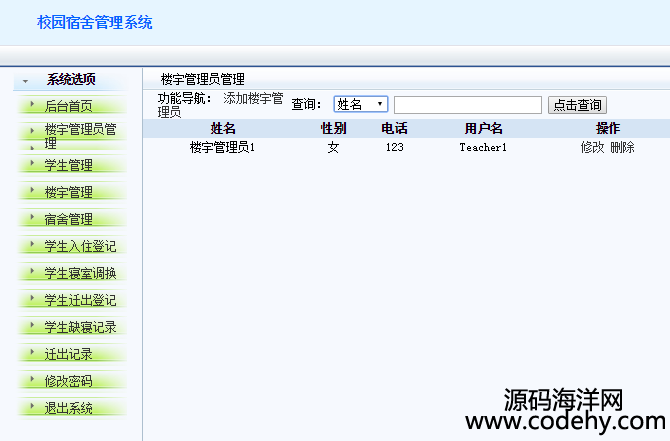Click the 校园宿舍管理系统 title
The image size is (670, 441).
tap(95, 22)
